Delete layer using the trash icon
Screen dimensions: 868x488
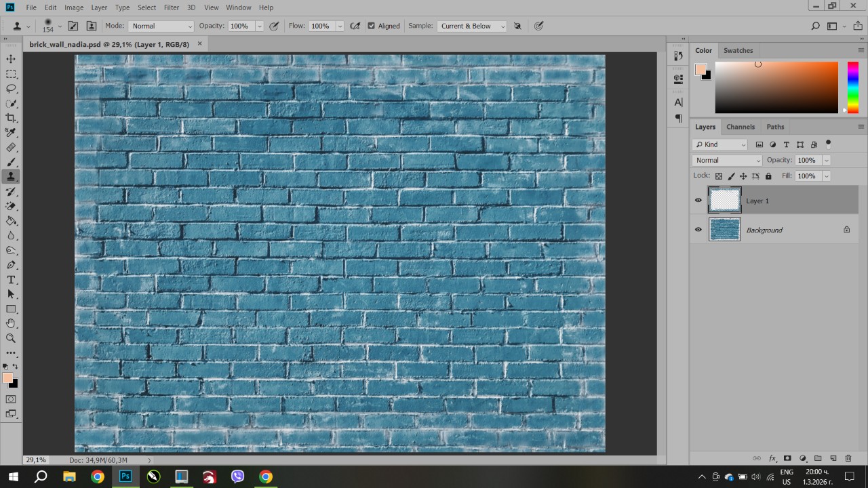pyautogui.click(x=848, y=459)
